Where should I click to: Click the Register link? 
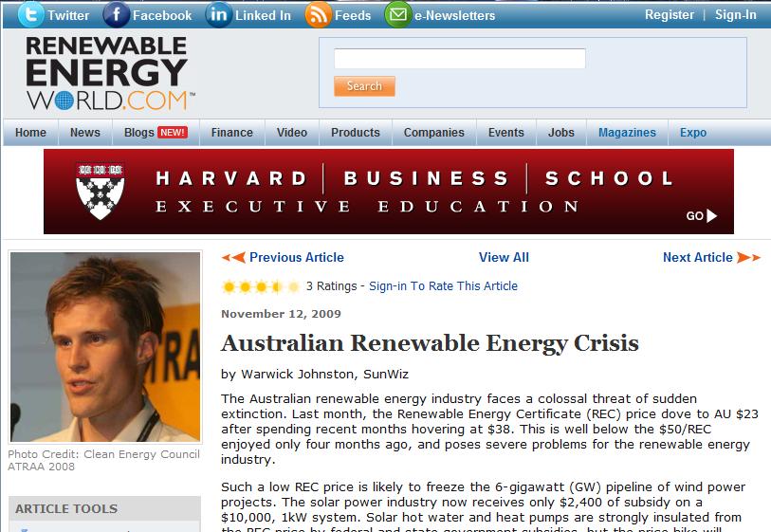(x=670, y=15)
